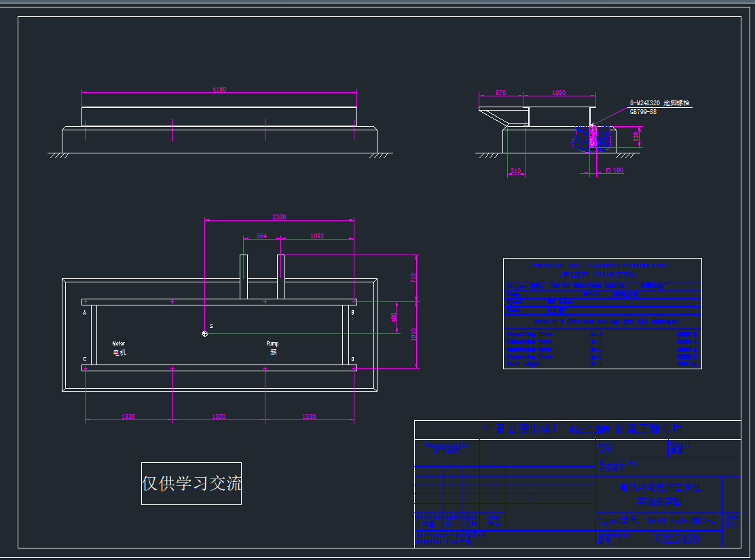Select the 仅供学习交流 watermark text box

pos(191,483)
